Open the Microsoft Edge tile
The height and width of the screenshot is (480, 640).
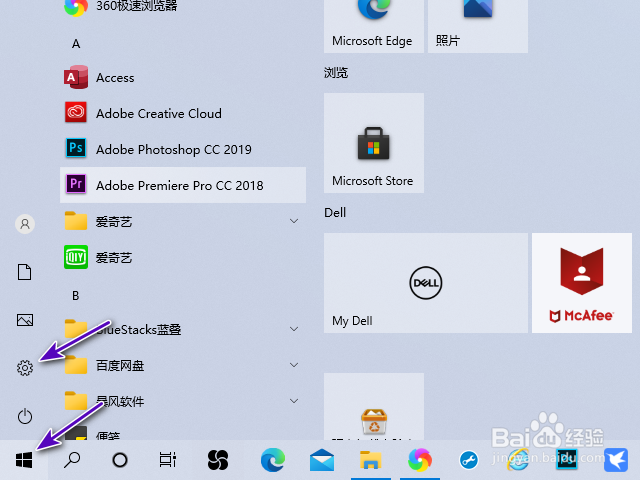(374, 24)
